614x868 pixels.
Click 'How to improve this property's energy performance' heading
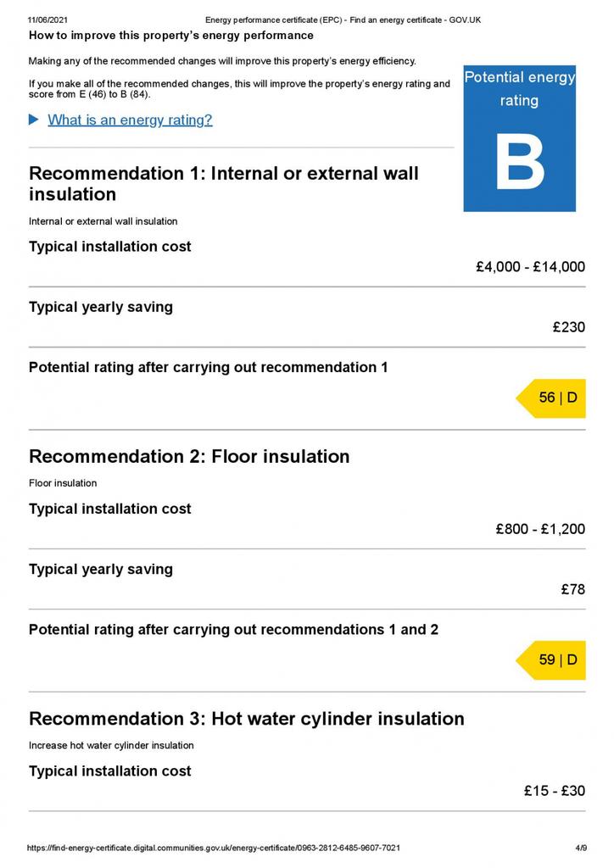click(x=171, y=36)
